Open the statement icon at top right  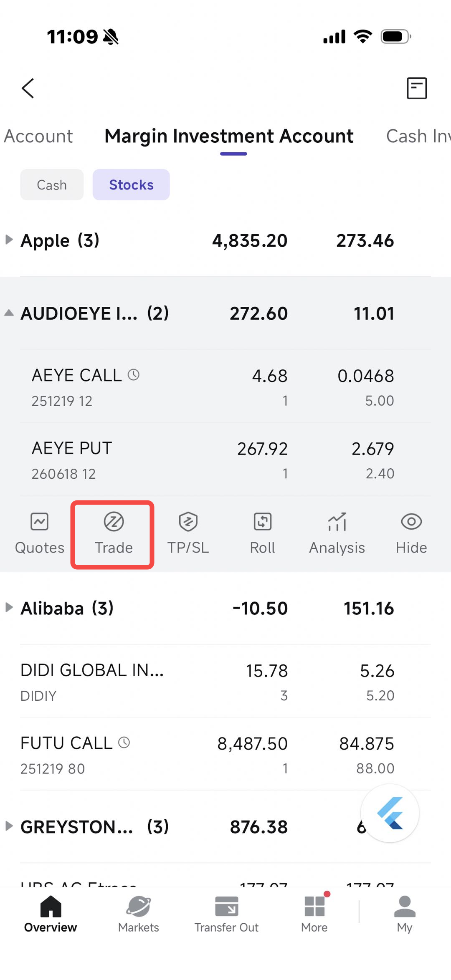417,88
